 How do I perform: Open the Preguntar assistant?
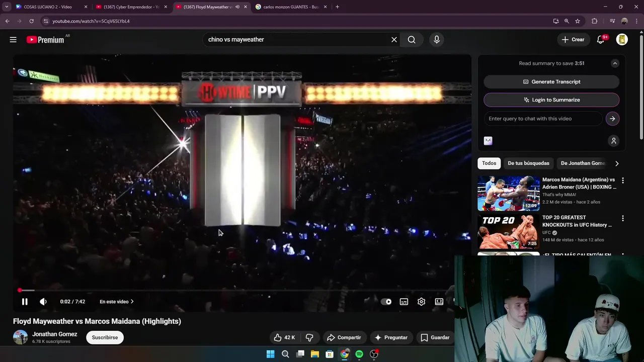[391, 337]
